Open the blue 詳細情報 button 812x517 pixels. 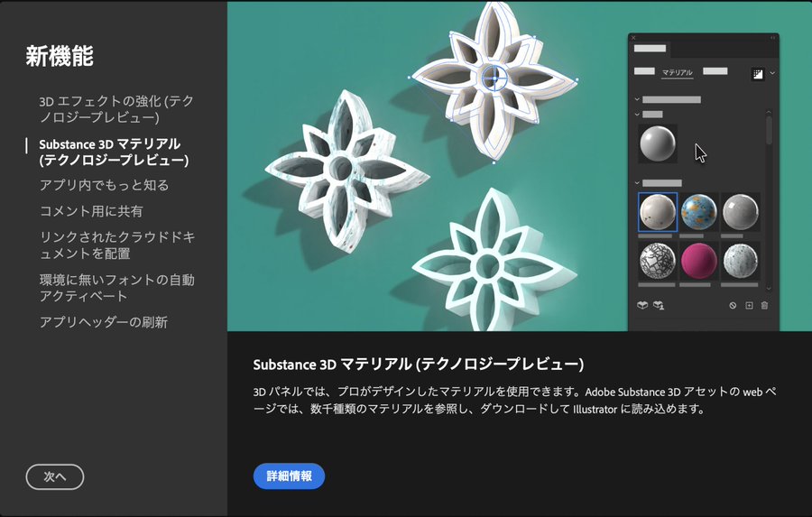(289, 476)
